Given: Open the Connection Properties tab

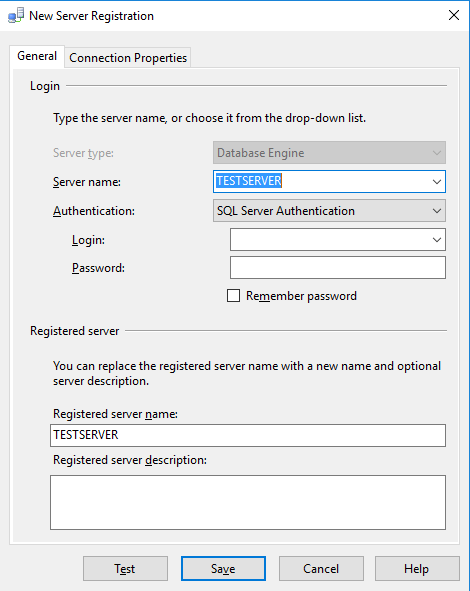Looking at the screenshot, I should click(x=128, y=58).
